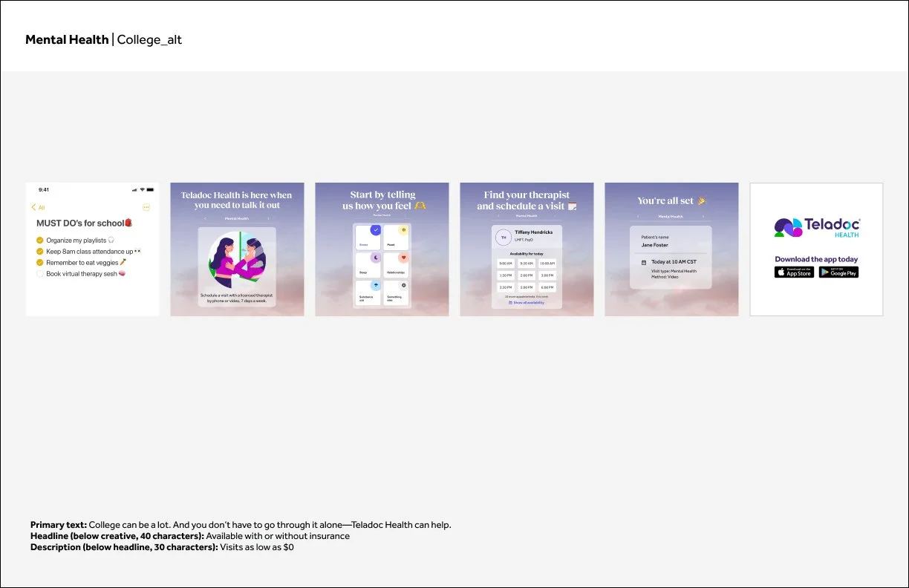Click 'Start by telling us how you feel' headline

pos(382,200)
